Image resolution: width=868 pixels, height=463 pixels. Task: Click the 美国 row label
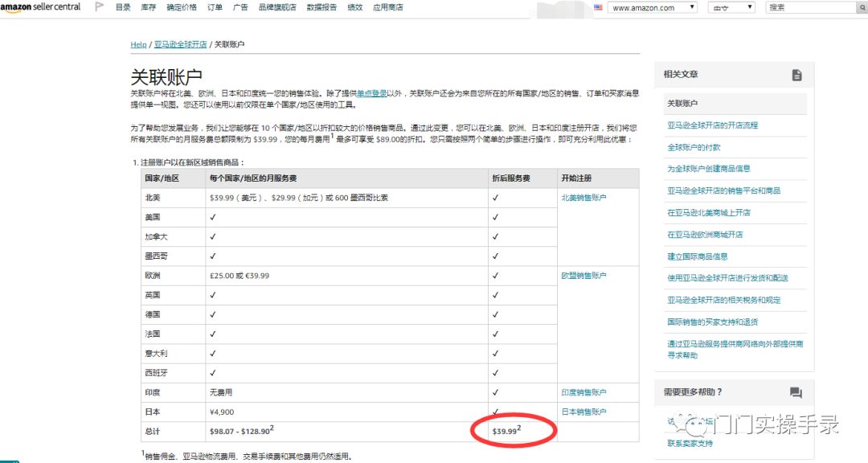click(152, 217)
